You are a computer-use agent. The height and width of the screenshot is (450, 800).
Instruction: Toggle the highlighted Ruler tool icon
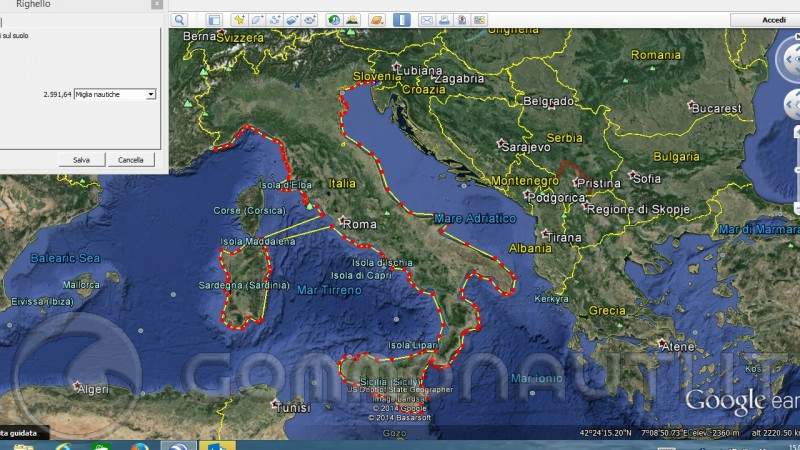click(x=402, y=20)
